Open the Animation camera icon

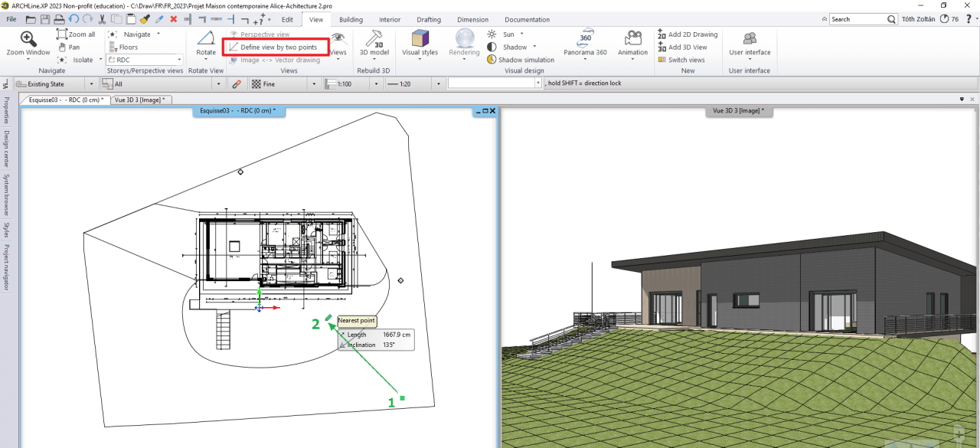pos(632,38)
